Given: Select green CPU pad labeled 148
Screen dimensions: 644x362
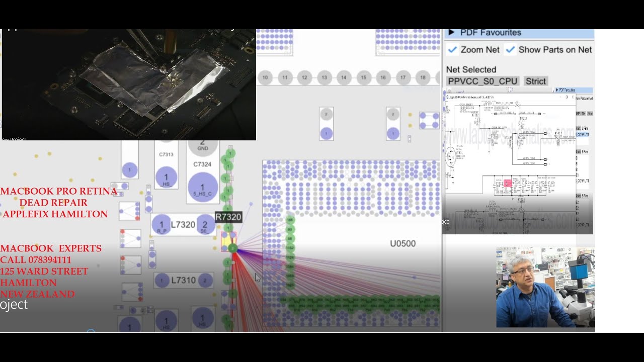Looking at the screenshot, I should [290, 220].
